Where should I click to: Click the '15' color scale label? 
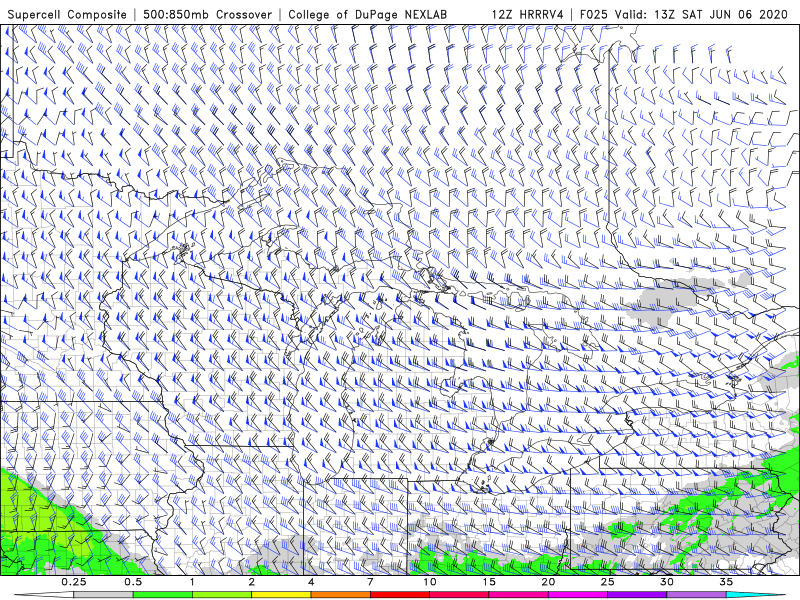(x=489, y=582)
